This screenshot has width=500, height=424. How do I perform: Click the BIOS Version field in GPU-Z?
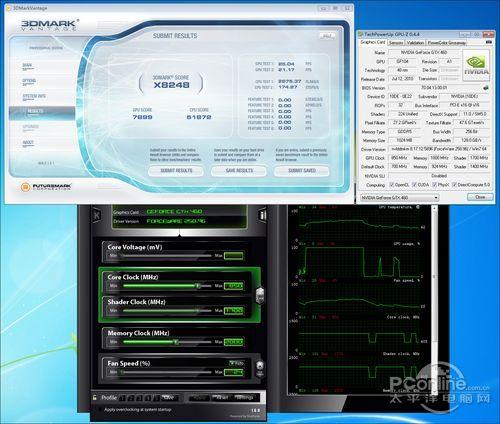434,88
